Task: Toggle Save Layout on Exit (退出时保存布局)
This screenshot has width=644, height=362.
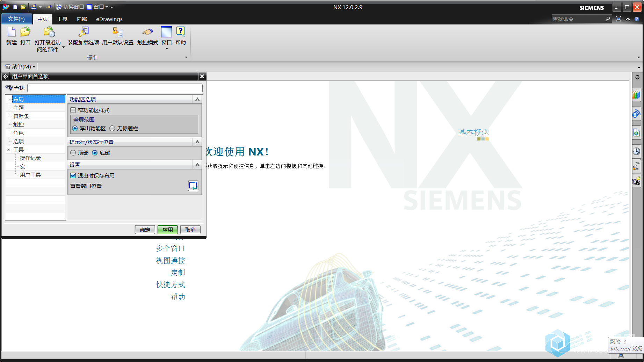Action: coord(73,175)
